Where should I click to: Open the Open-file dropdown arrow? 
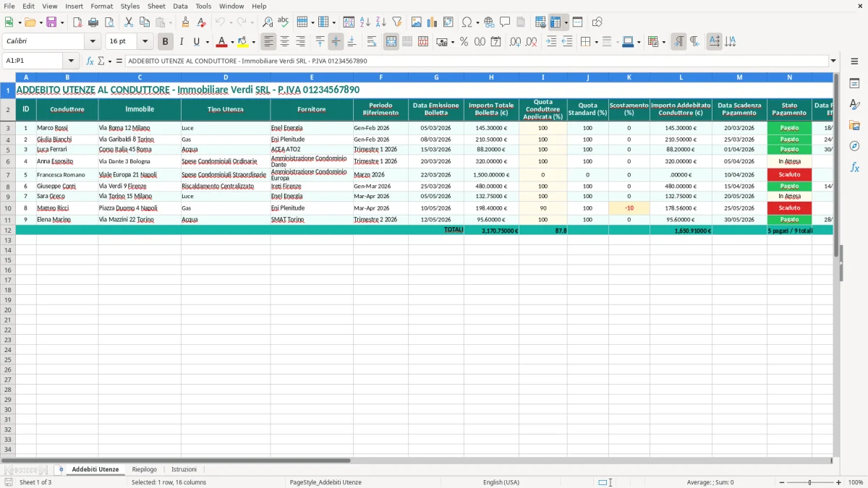(38, 22)
